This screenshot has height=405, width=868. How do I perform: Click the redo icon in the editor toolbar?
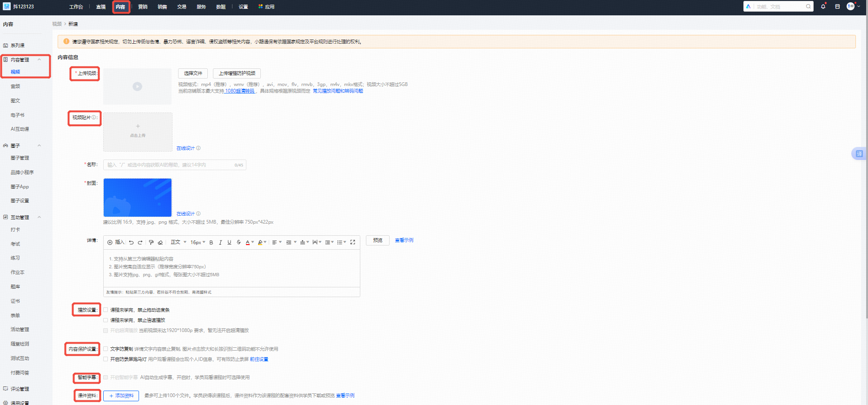point(140,242)
